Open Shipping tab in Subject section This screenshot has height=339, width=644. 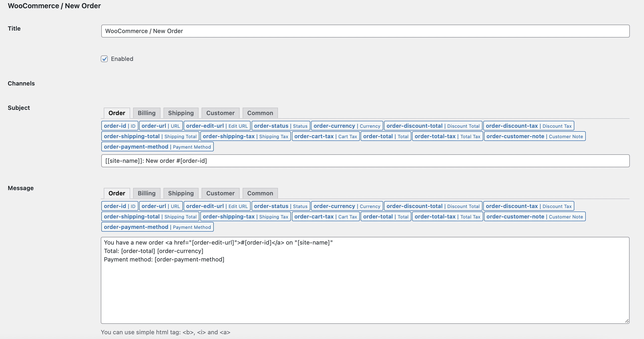point(181,113)
